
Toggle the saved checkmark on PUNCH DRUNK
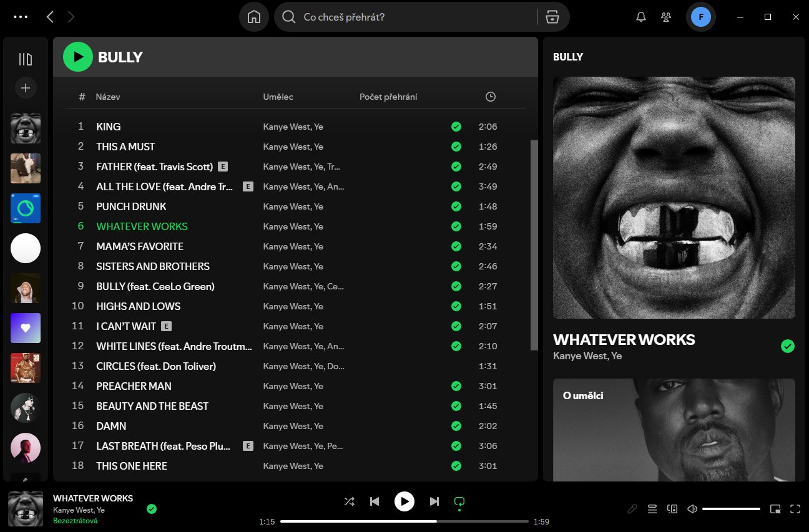456,206
